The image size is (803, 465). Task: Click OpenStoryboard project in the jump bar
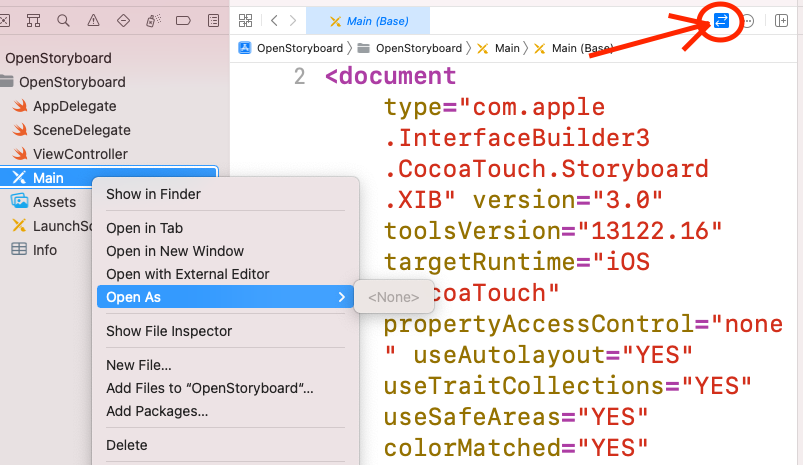291,48
